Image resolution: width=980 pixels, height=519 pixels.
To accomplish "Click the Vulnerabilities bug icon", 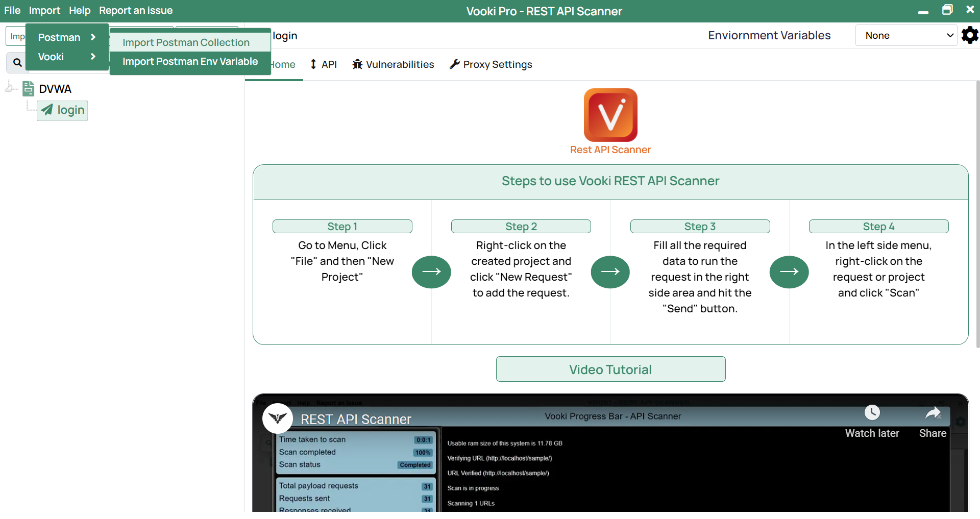I will point(357,64).
